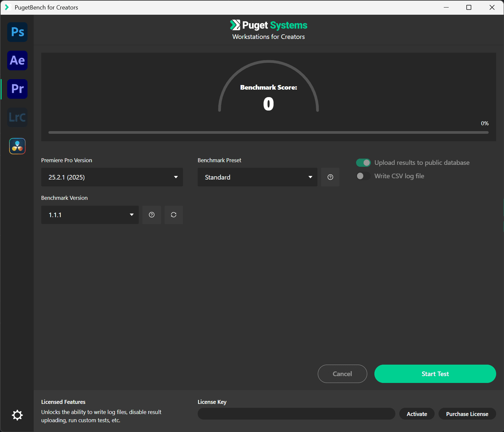Select the Premiere Pro benchmark icon
Image resolution: width=504 pixels, height=432 pixels.
pos(17,89)
